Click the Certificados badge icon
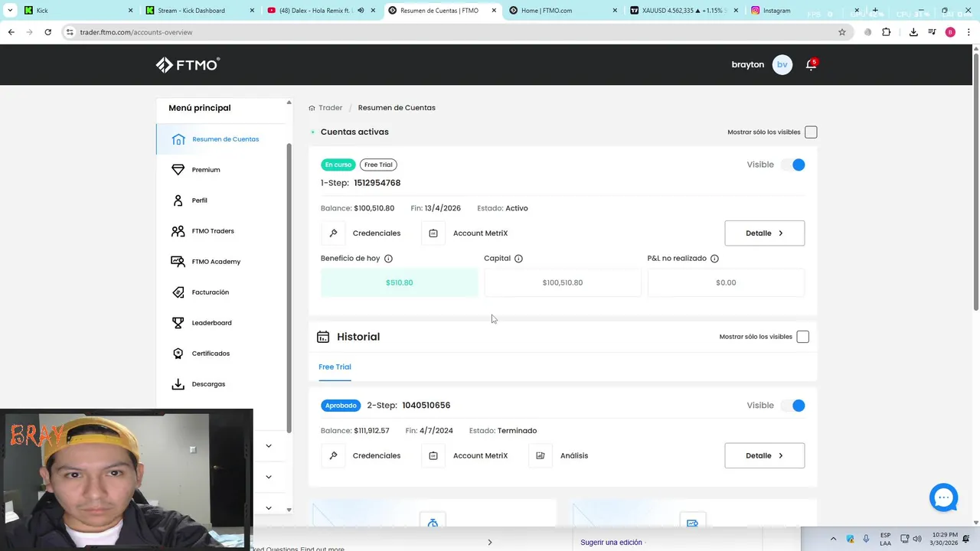Screen dimensions: 980x551 click(178, 354)
